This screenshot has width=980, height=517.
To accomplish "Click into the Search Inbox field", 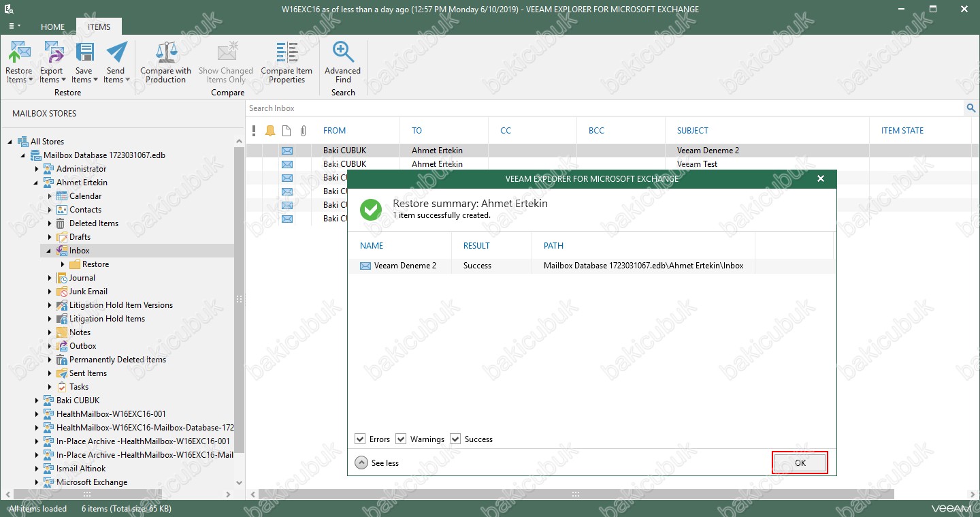I will pos(604,108).
